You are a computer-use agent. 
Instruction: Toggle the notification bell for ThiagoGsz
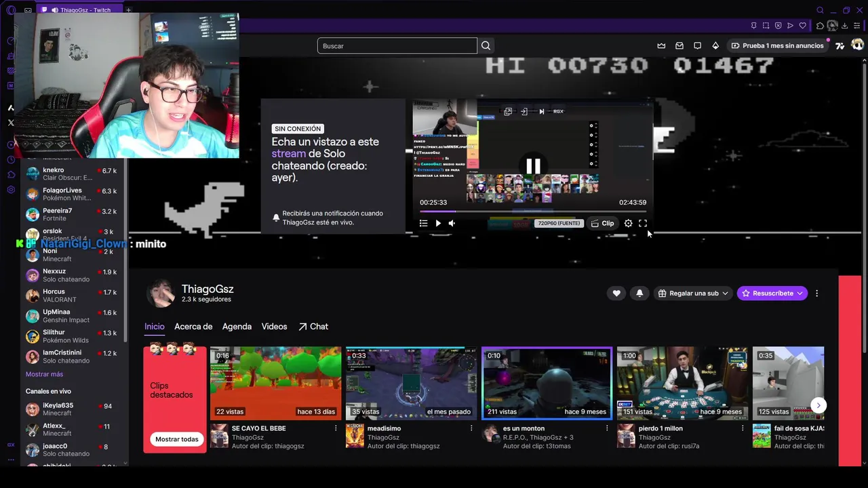639,293
